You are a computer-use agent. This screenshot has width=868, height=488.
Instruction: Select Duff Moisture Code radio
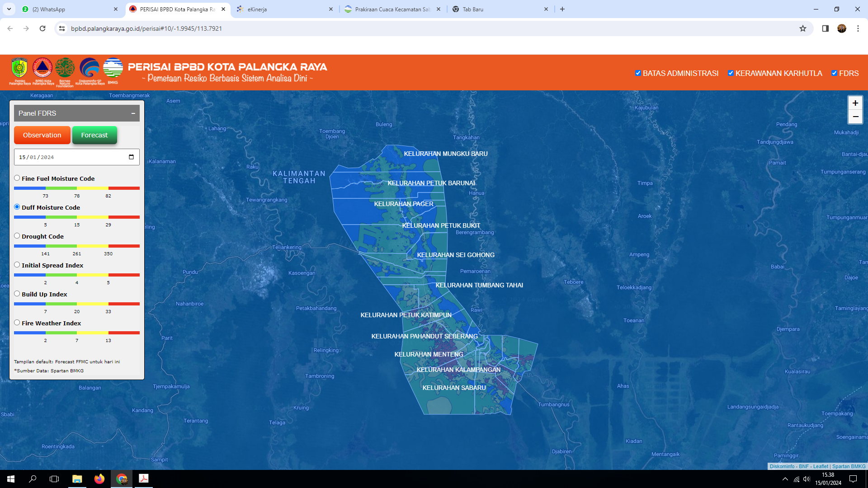point(17,207)
